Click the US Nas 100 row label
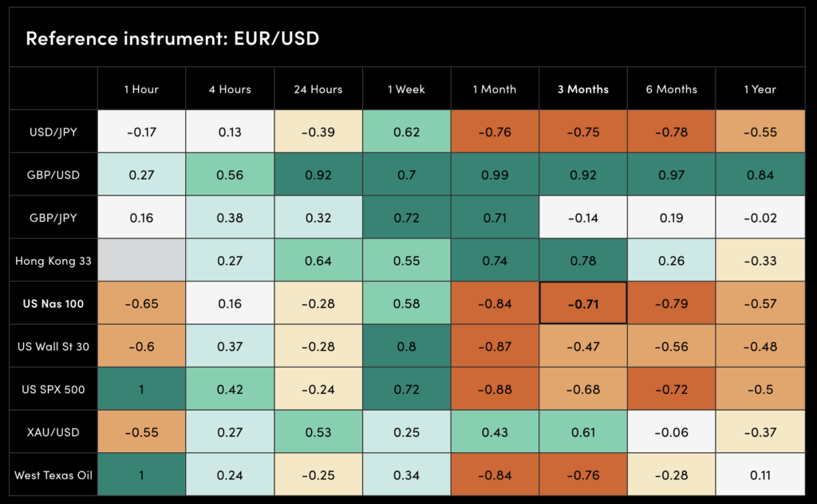Screen dimensions: 817x504 [53, 304]
